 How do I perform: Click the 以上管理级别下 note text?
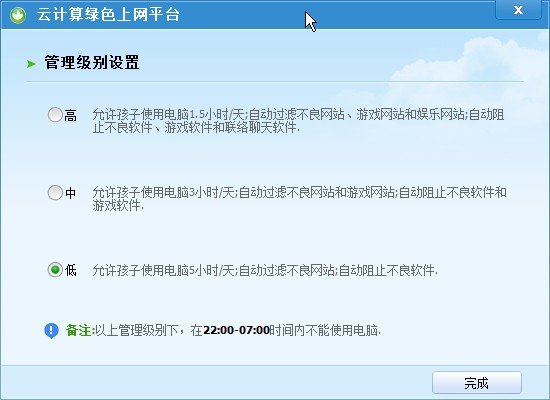coord(136,330)
